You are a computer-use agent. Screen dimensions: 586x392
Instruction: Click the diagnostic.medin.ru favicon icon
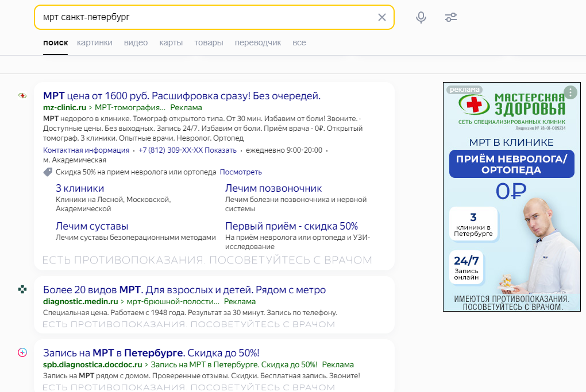tap(22, 290)
